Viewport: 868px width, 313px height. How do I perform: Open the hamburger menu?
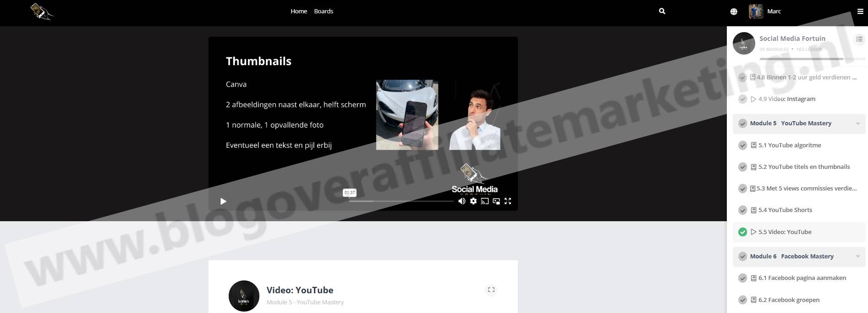tap(860, 11)
